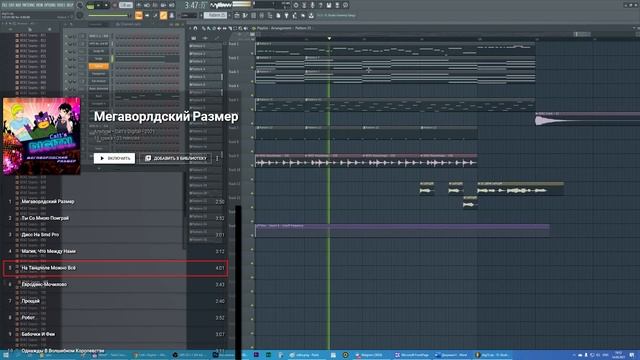The height and width of the screenshot is (360, 640).
Task: Click the tempo BPM field
Action: coord(126,5)
